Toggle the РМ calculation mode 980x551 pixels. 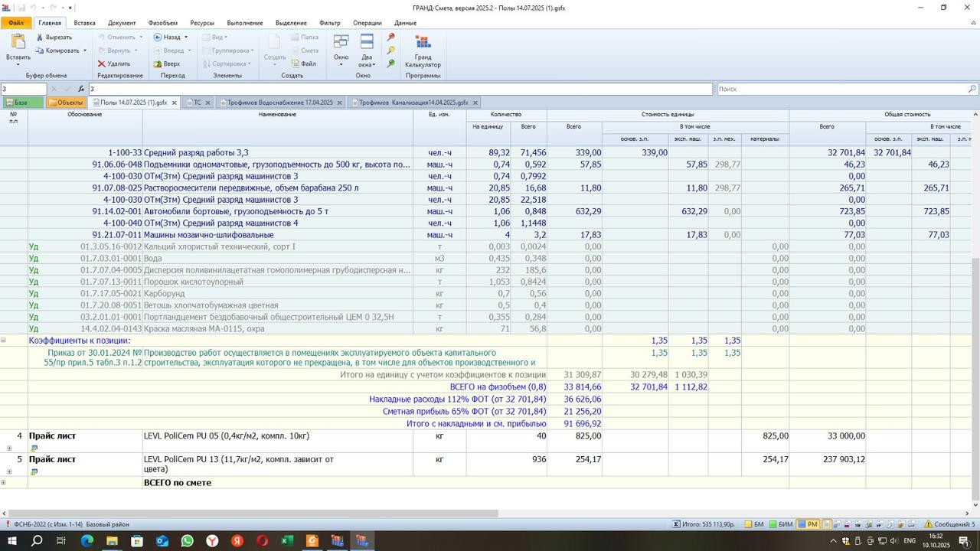coord(808,524)
